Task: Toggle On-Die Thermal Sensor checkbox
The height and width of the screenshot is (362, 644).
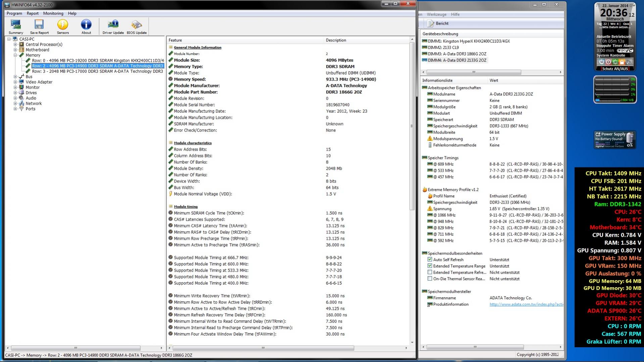Action: point(430,278)
